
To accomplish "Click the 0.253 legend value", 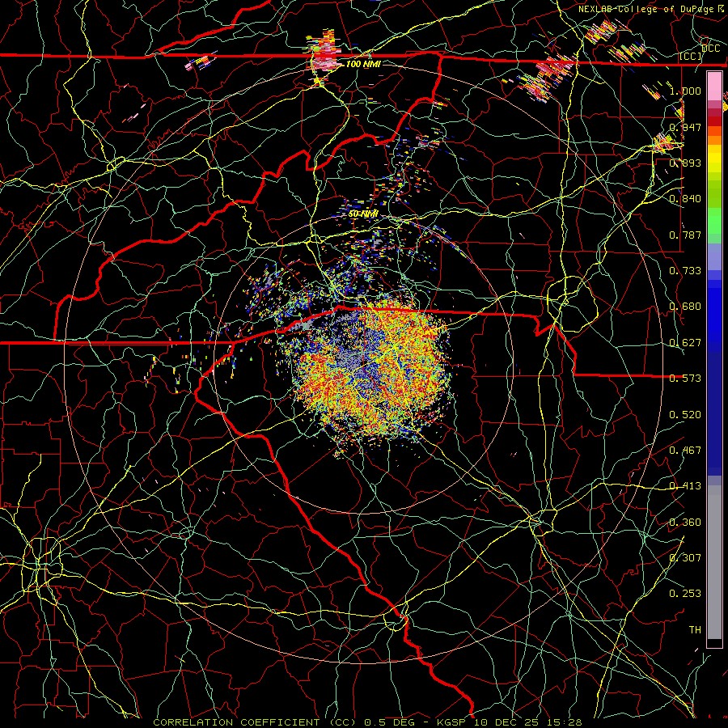I will [x=685, y=594].
